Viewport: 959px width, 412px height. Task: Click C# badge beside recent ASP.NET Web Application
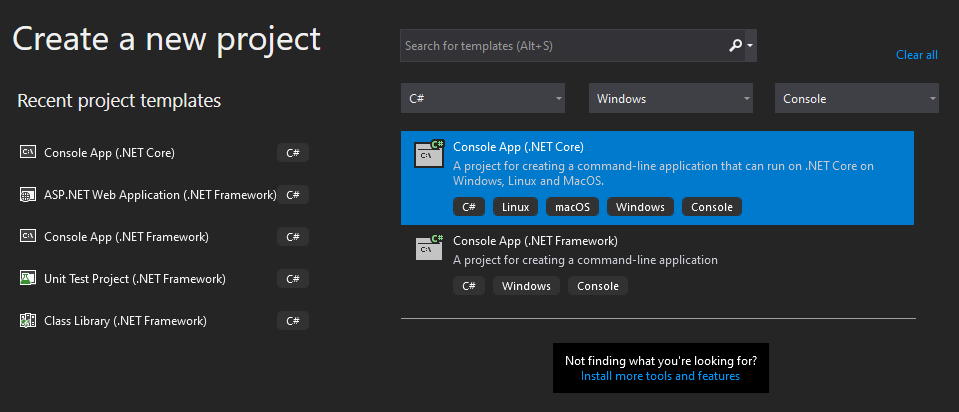coord(293,195)
